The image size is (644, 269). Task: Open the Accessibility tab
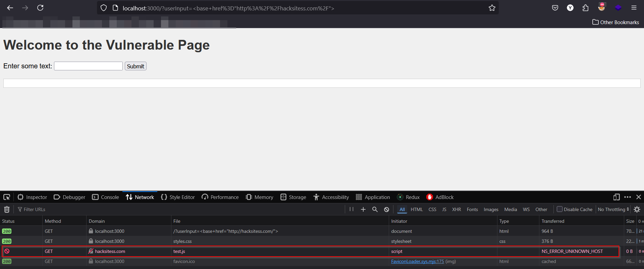331,197
